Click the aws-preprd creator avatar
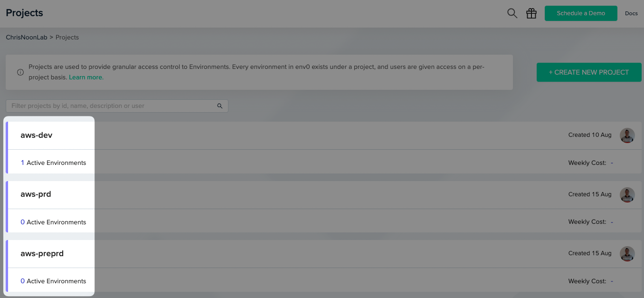644x298 pixels. click(x=627, y=254)
